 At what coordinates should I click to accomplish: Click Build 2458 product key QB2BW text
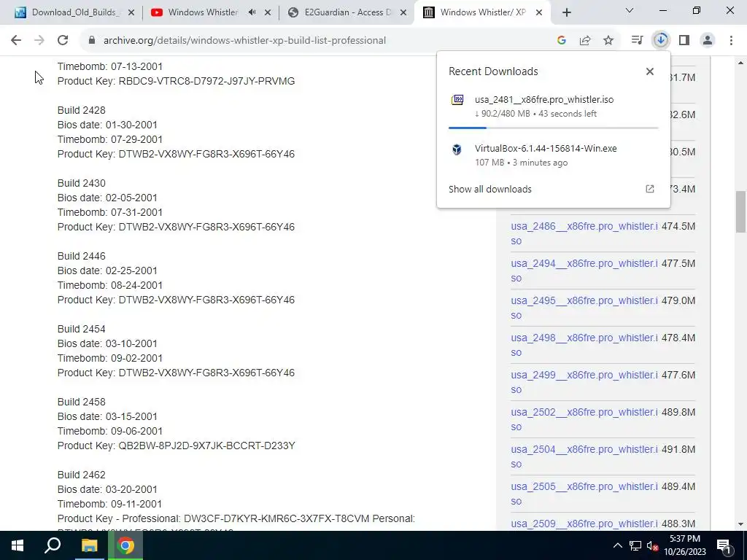tap(206, 446)
